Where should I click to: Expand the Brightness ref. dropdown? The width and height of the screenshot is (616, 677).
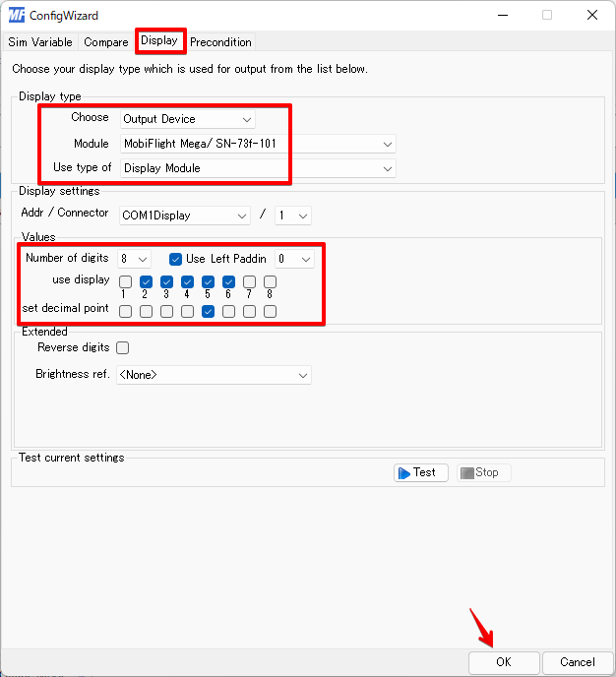tap(215, 375)
